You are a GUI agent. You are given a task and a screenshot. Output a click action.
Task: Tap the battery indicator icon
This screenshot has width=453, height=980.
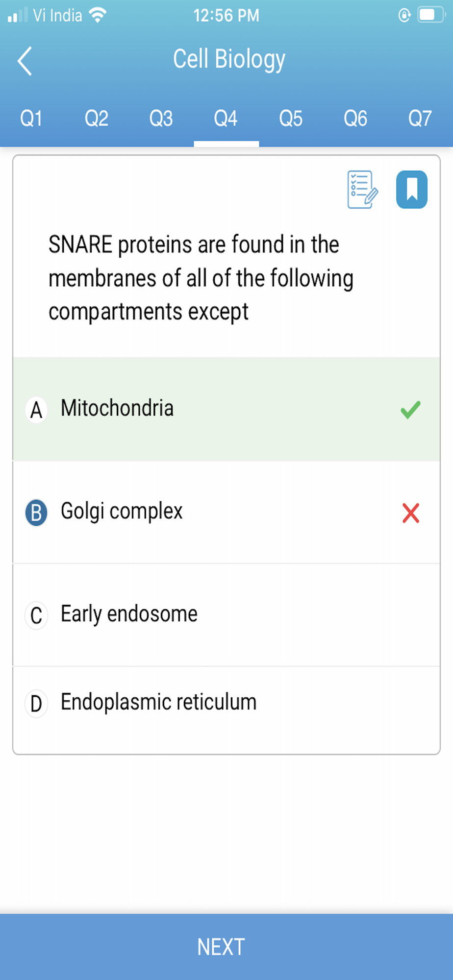click(429, 15)
